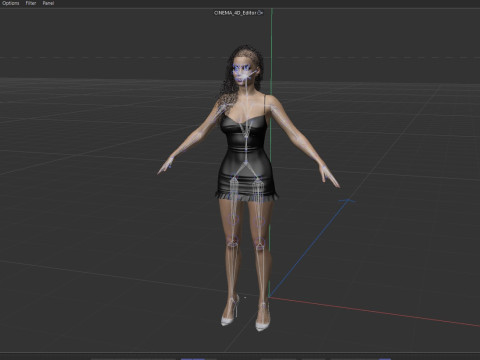Click the camera icon beside CINEMA_4D_Editor

[260, 13]
